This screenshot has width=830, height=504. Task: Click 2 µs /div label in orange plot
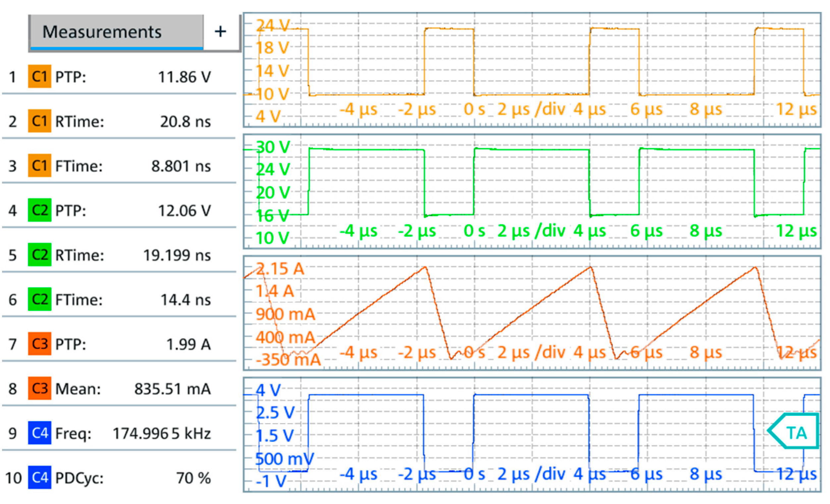tap(531, 109)
